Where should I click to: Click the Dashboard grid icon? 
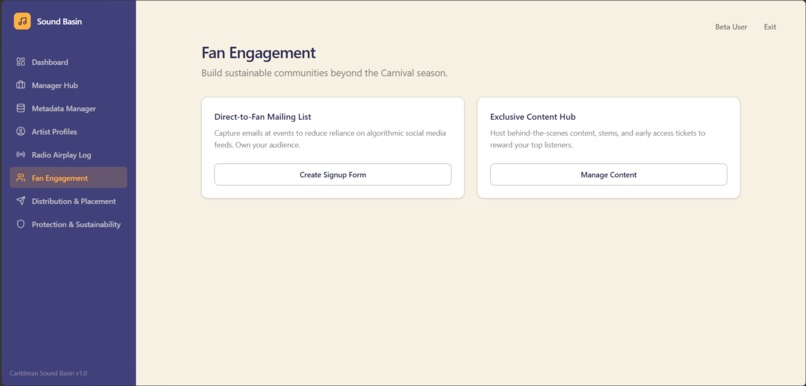(x=21, y=62)
